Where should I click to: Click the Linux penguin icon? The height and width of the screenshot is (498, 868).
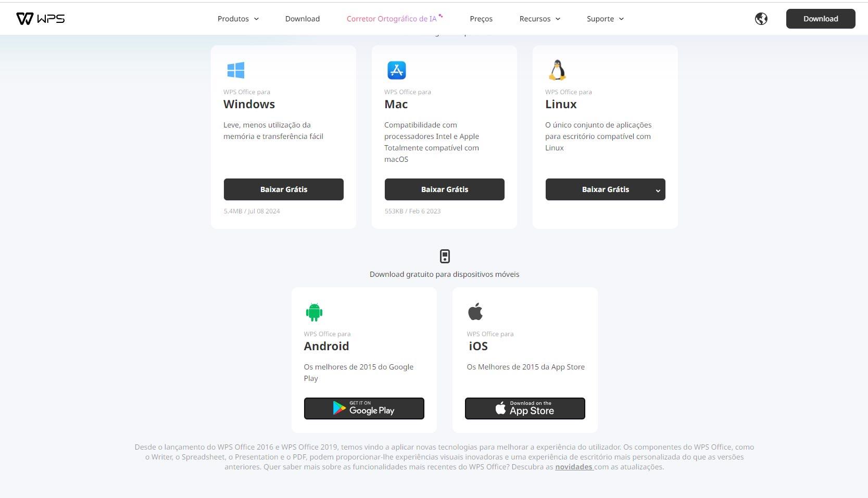[557, 70]
